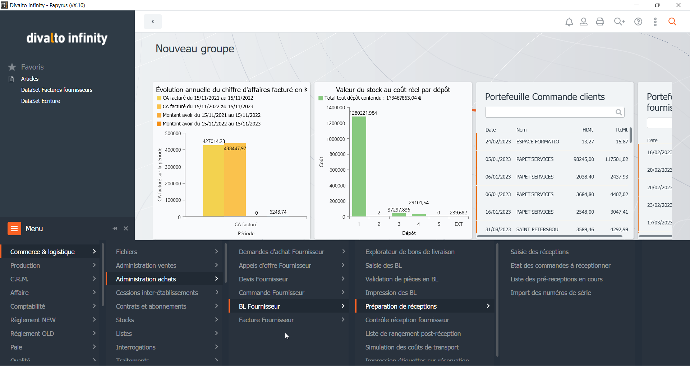Click the orange search icon
This screenshot has height=366, width=690.
(x=672, y=22)
